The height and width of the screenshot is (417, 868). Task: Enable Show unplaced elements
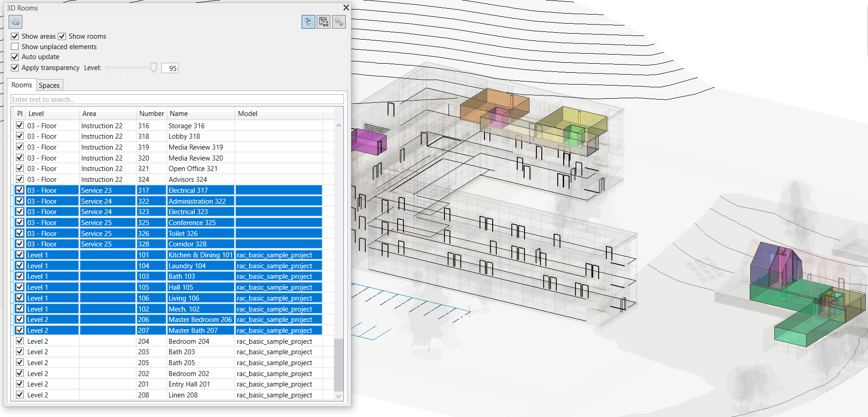point(15,47)
